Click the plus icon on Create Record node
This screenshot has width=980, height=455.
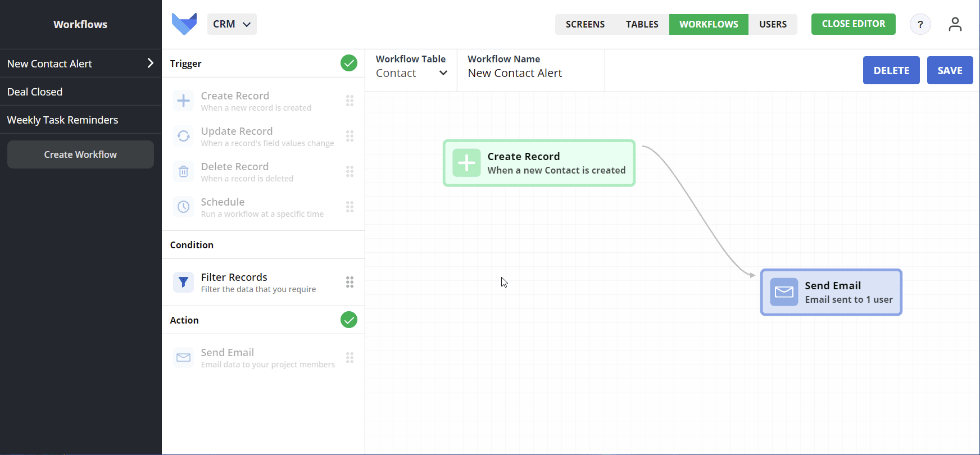pyautogui.click(x=466, y=163)
